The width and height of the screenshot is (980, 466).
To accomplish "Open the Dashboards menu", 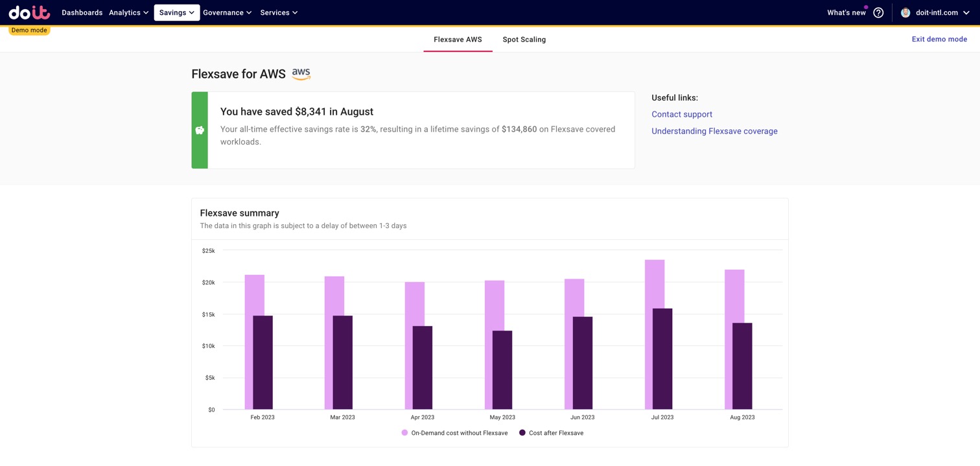I will click(82, 12).
